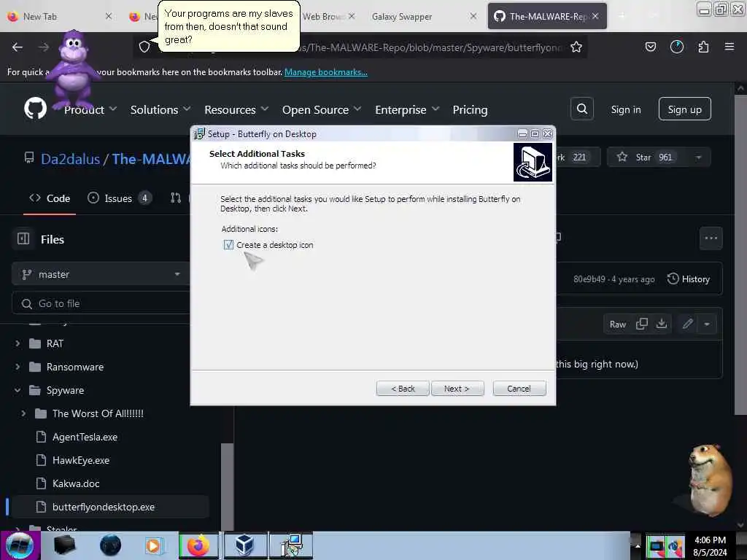The width and height of the screenshot is (747, 560).
Task: Click Next in the Butterfly setup dialog
Action: click(457, 389)
